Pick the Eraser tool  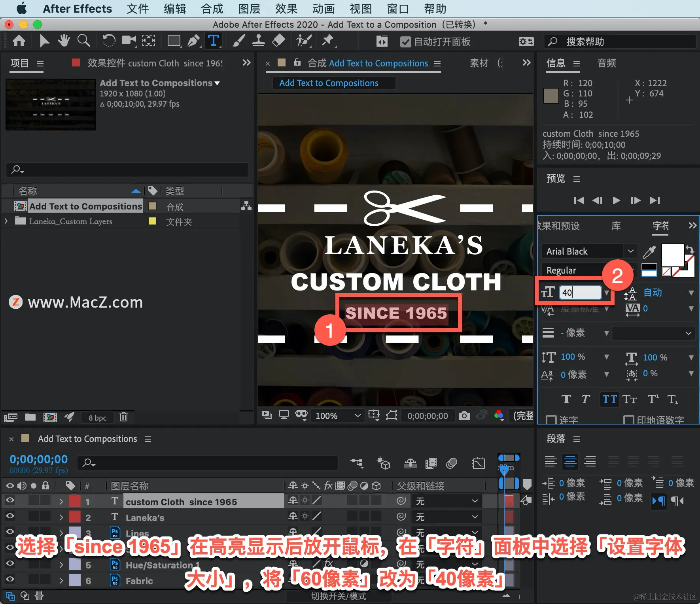279,41
